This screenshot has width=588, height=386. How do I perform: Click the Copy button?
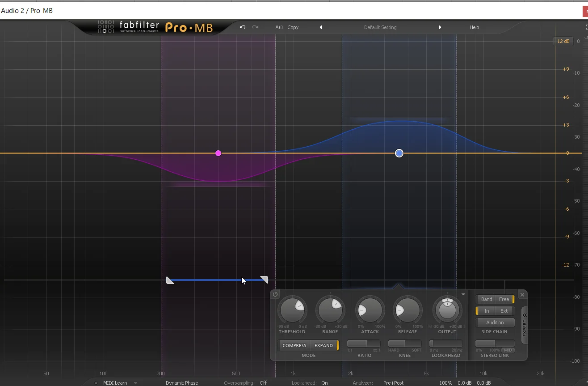click(293, 27)
